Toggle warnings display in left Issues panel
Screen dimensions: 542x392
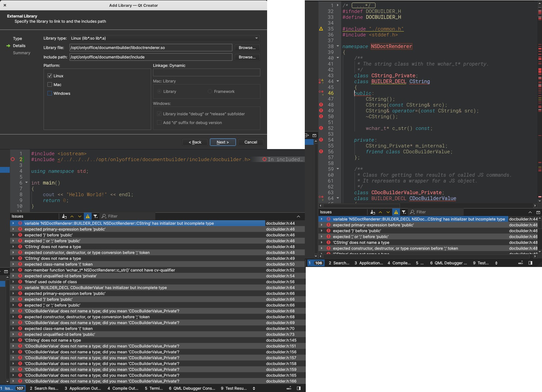click(x=88, y=216)
